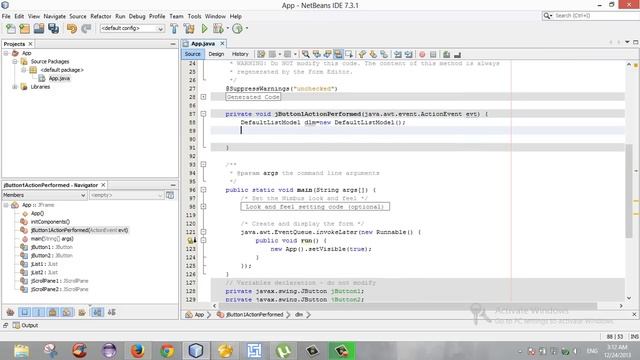640x360 pixels.
Task: Switch to the Design view tab
Action: [216, 54]
